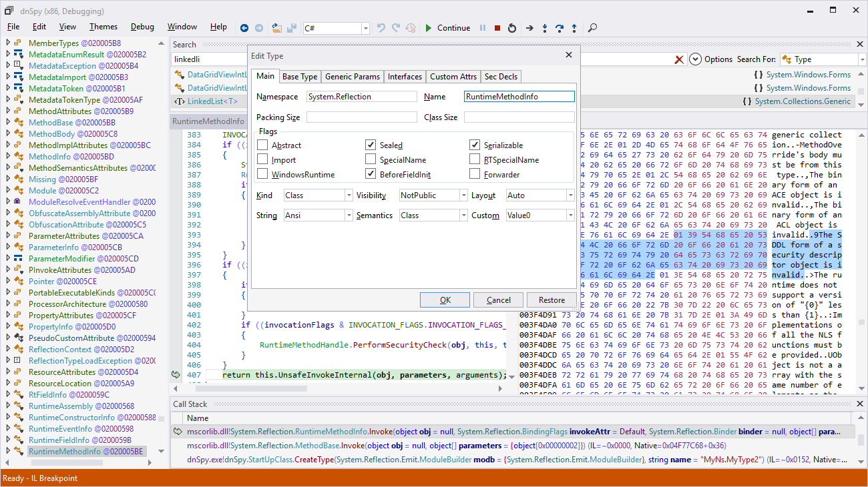Open the Visibility dropdown set to NotPublic
Screen dimensions: 868x487
[433, 195]
